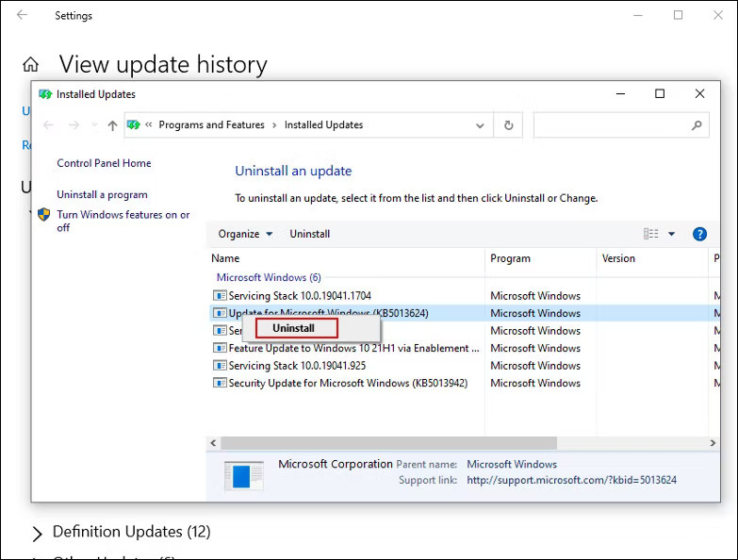Expand the address bar history dropdown
The image size is (738, 560).
[481, 125]
